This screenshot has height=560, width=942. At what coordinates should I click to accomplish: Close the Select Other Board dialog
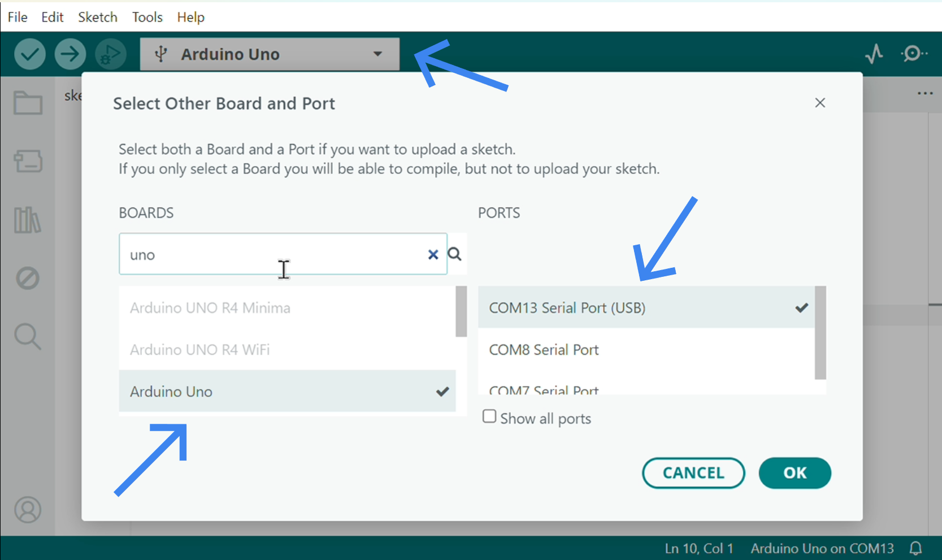(820, 103)
